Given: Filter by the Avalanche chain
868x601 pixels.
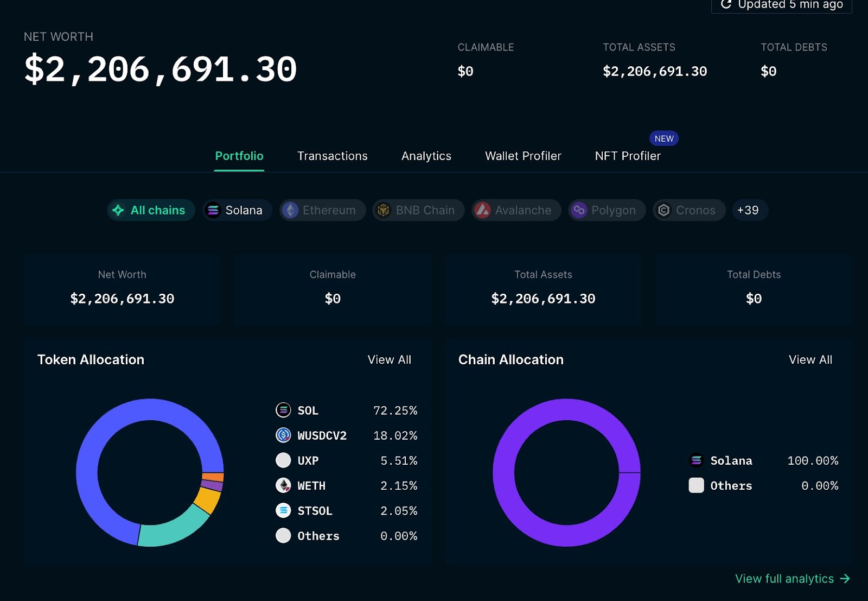Looking at the screenshot, I should tap(516, 210).
